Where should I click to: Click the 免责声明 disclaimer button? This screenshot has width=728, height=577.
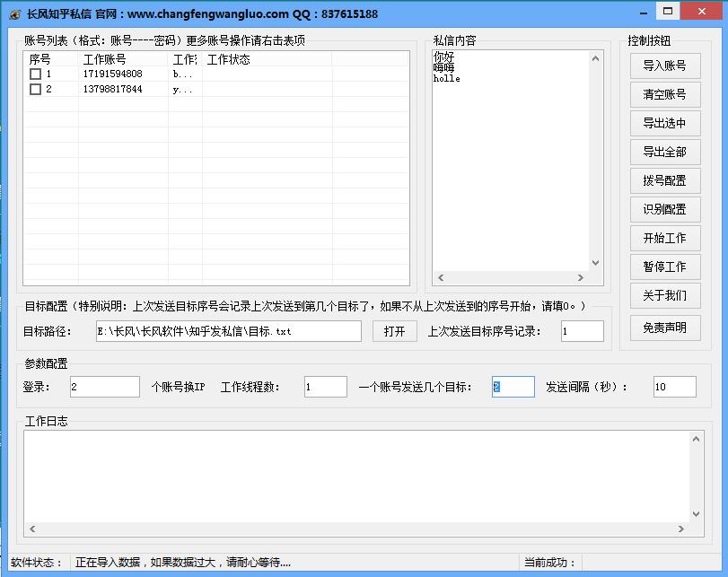point(664,328)
